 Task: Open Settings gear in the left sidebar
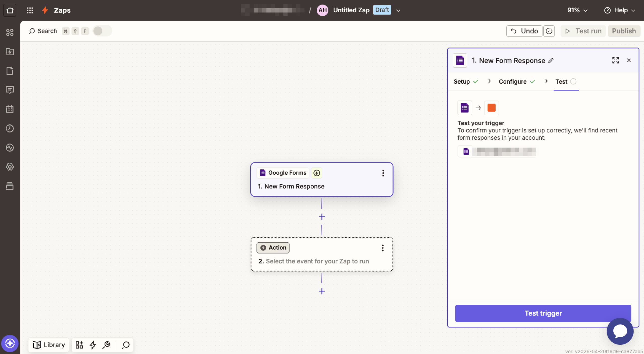point(10,167)
